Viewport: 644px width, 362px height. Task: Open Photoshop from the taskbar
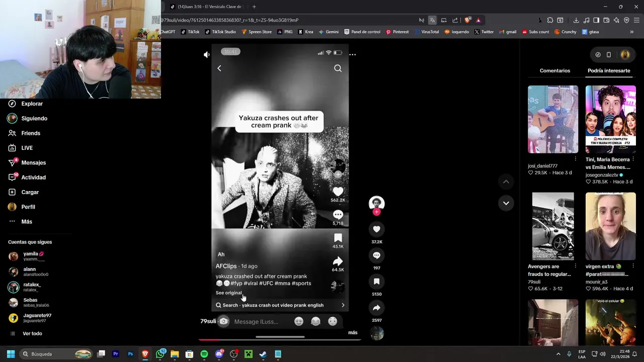(130, 354)
